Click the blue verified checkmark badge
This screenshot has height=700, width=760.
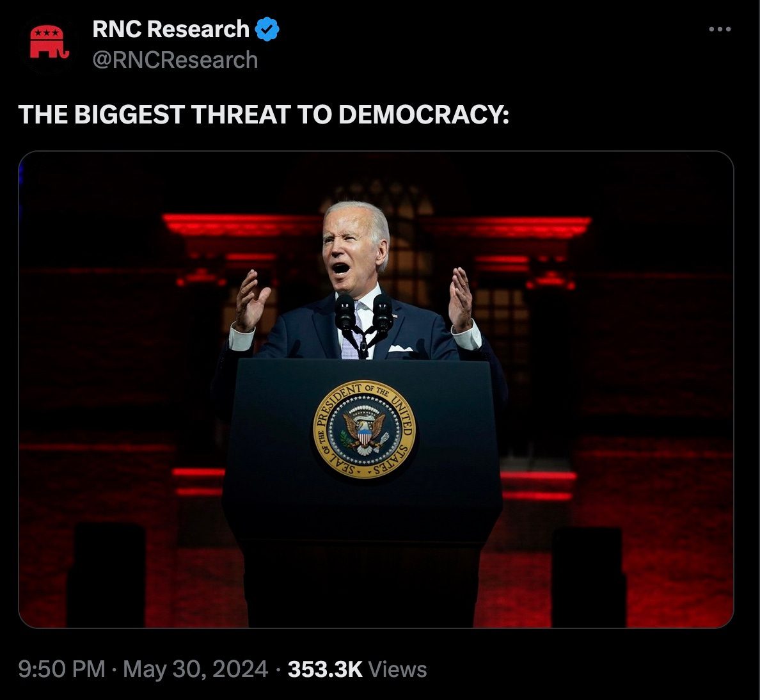click(267, 29)
